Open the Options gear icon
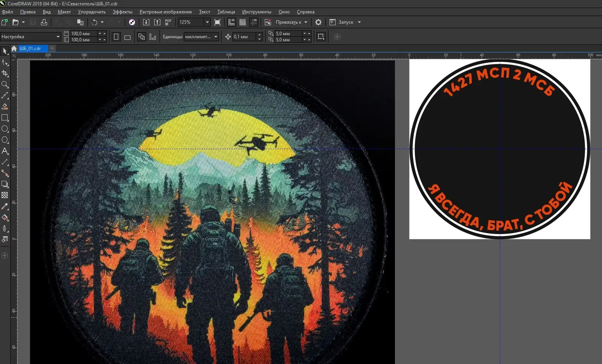The width and height of the screenshot is (602, 364). pos(318,22)
